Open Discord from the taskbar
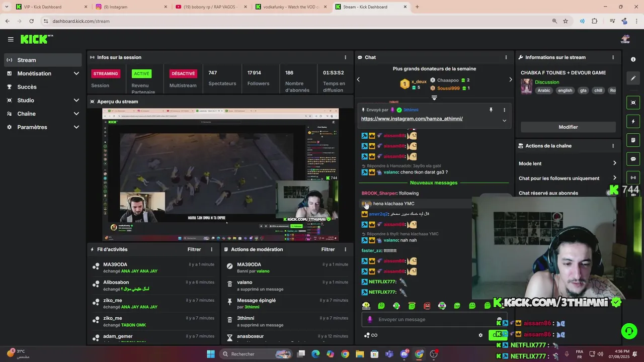The height and width of the screenshot is (362, 644). point(404,354)
